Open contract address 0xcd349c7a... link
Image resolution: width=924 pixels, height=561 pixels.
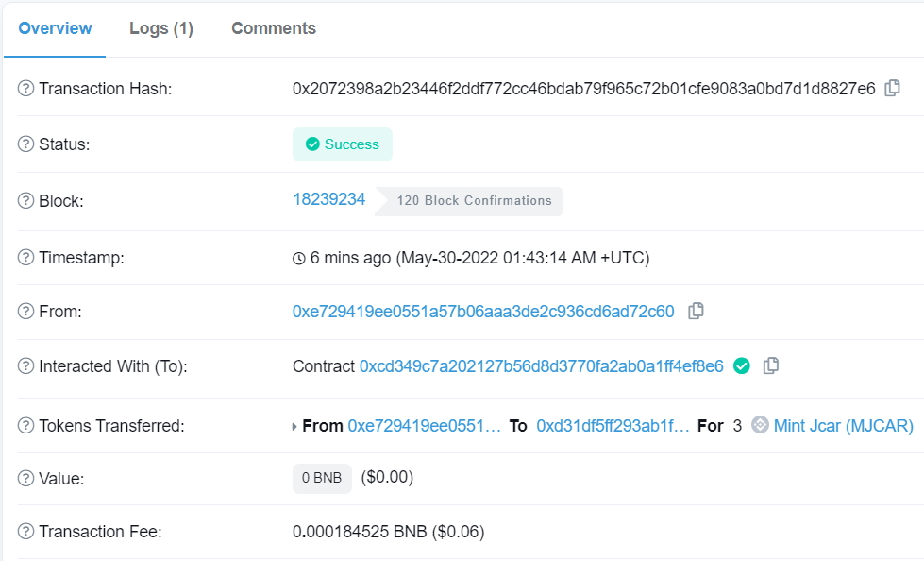point(541,365)
